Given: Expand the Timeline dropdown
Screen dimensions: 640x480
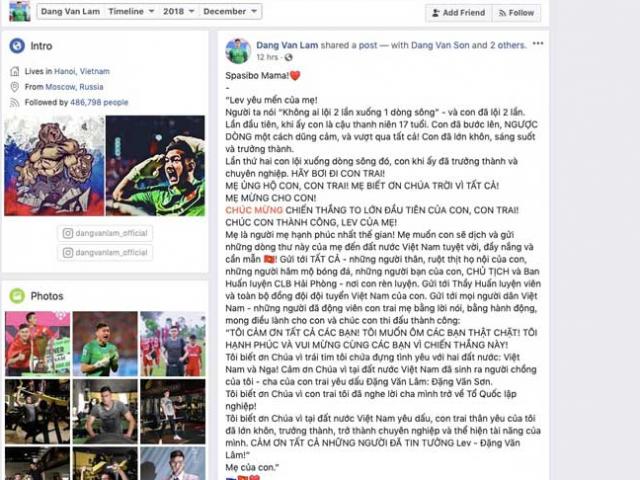Looking at the screenshot, I should point(131,11).
